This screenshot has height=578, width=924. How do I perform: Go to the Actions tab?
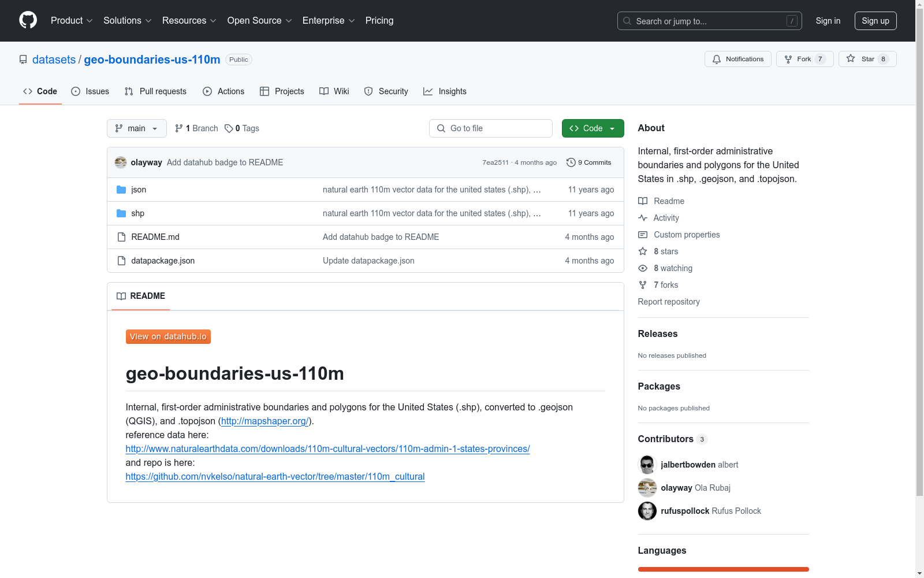(x=223, y=91)
